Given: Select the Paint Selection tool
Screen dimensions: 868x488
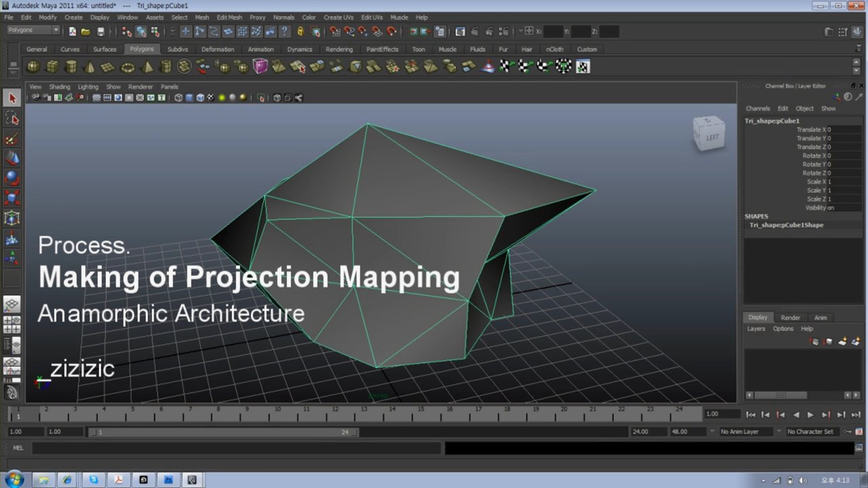Looking at the screenshot, I should coord(12,138).
